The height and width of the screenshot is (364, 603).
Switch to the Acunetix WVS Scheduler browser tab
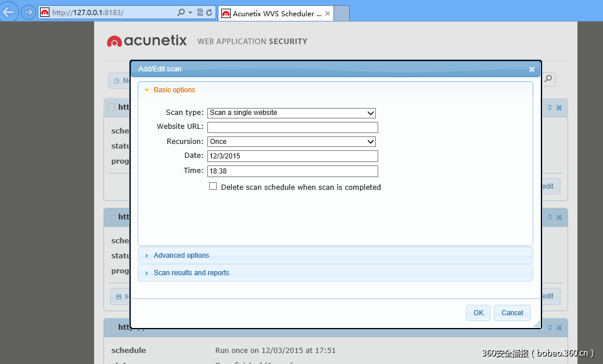coord(273,13)
